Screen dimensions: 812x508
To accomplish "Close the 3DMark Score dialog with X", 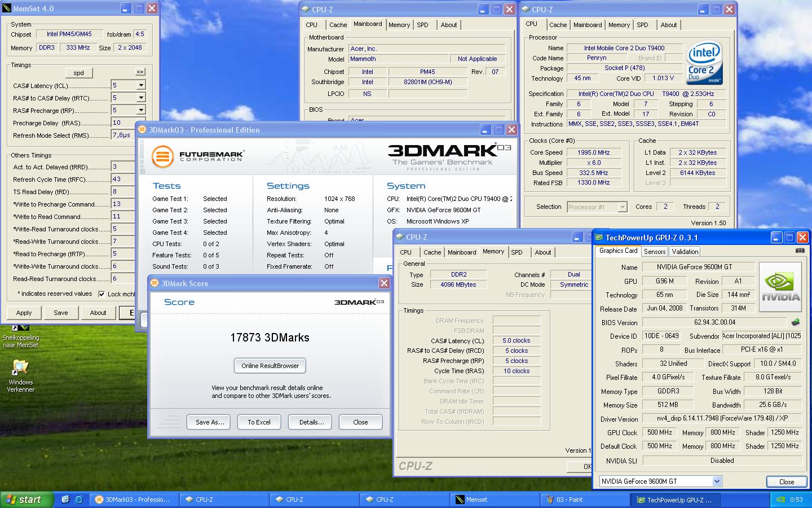I will 384,283.
